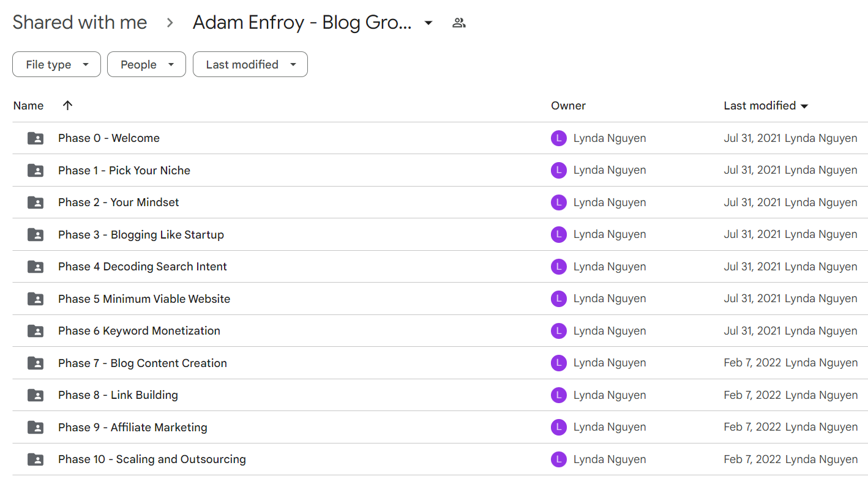Open the People filter dropdown
Viewport: 868px width, 501px height.
point(146,64)
